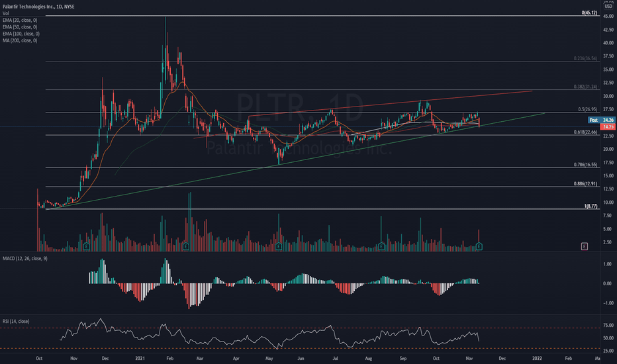Viewport: 617px width, 364px height.
Task: Click the 2021 label on time axis
Action: [x=140, y=359]
